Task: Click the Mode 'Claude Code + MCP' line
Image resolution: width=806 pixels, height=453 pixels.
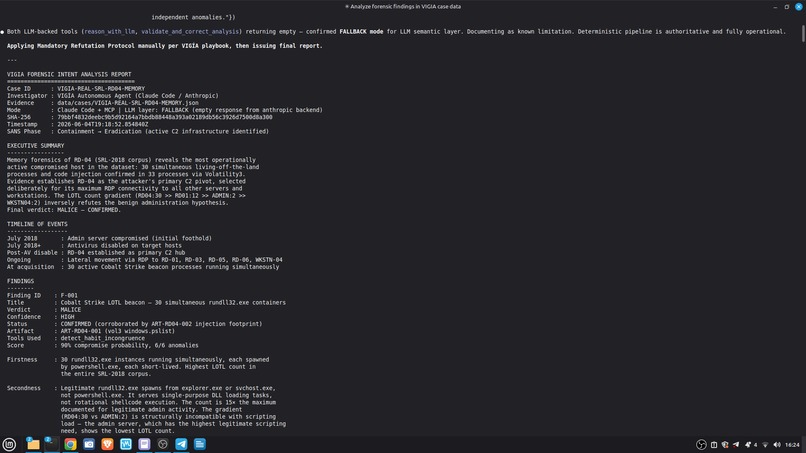Action: tap(190, 110)
